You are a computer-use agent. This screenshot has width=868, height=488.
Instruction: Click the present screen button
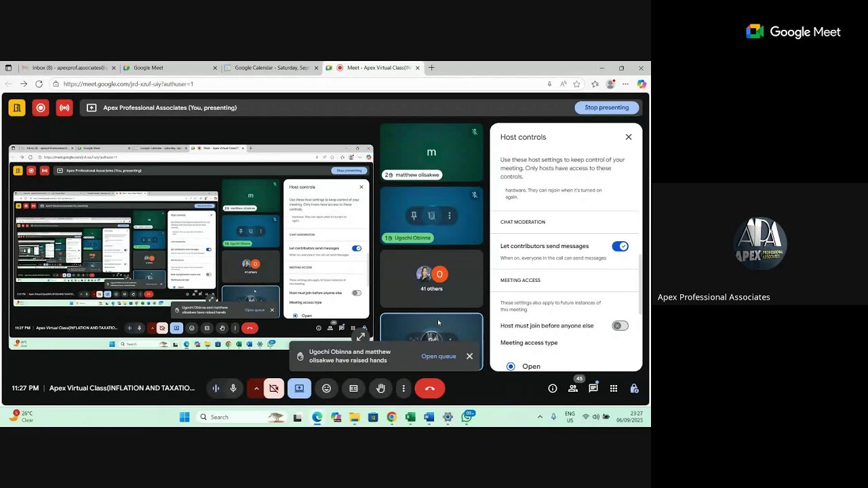(299, 388)
